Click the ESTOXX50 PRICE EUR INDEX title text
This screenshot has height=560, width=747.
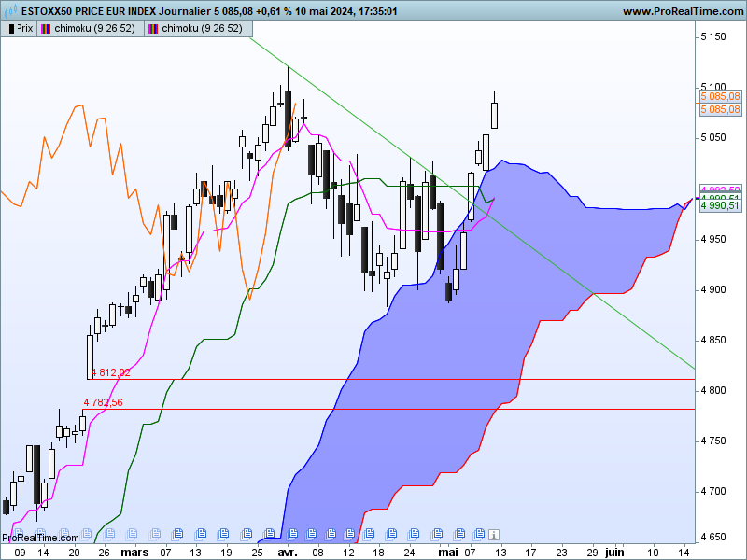pyautogui.click(x=89, y=11)
